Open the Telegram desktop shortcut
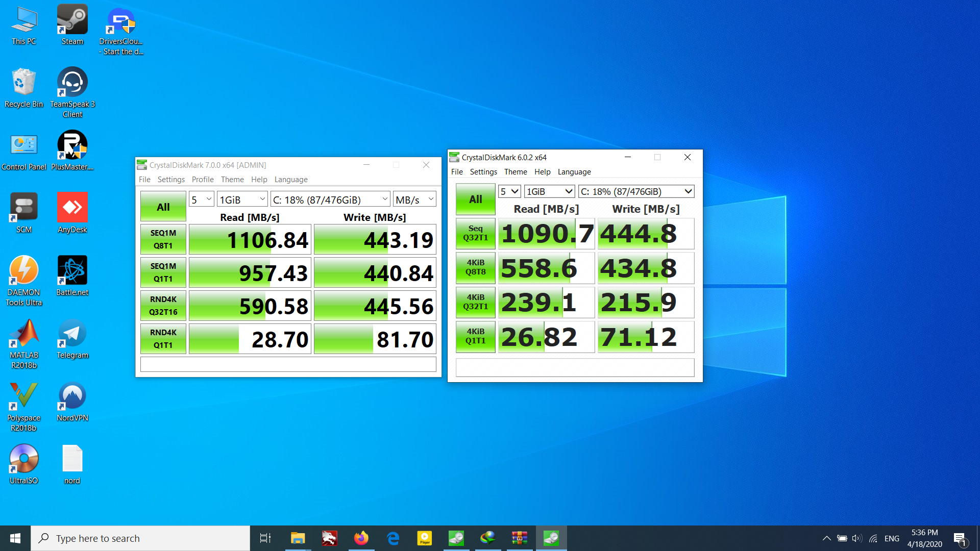Image resolution: width=980 pixels, height=551 pixels. coord(72,339)
